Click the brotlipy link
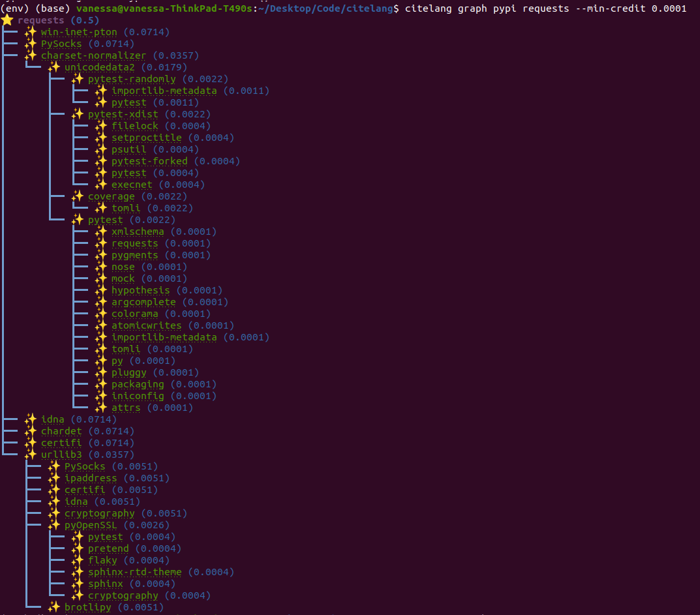 click(x=88, y=607)
